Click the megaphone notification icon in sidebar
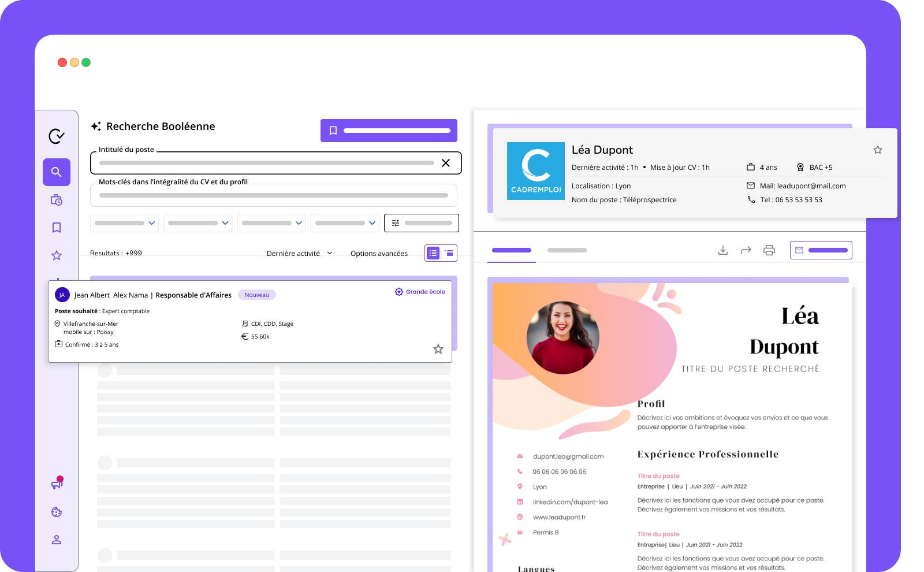Screen dimensions: 924x572 [56, 484]
